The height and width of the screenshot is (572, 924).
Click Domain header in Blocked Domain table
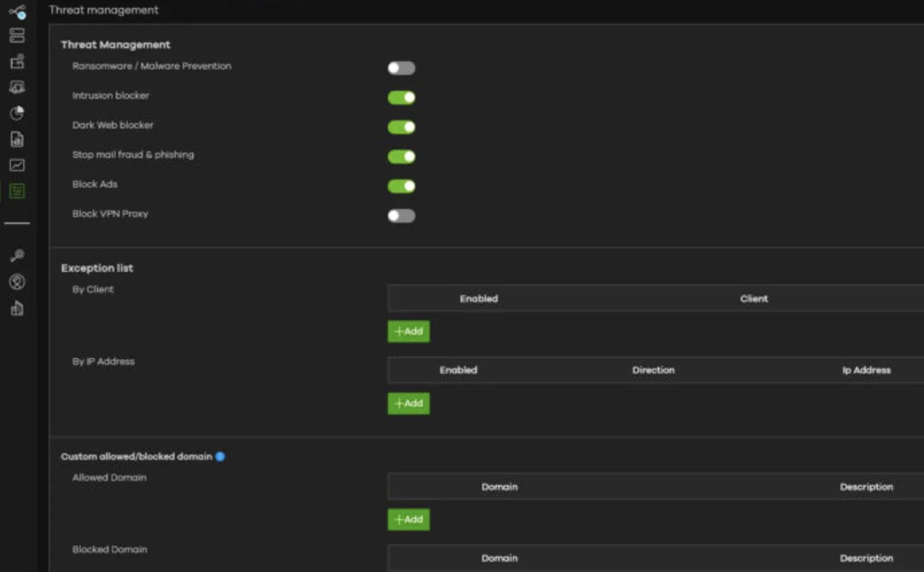click(x=499, y=558)
